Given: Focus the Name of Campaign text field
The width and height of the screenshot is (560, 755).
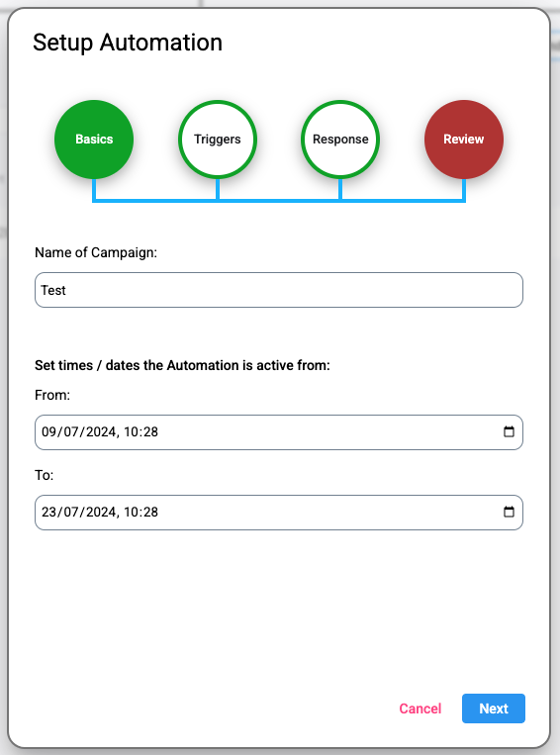Looking at the screenshot, I should pyautogui.click(x=279, y=290).
